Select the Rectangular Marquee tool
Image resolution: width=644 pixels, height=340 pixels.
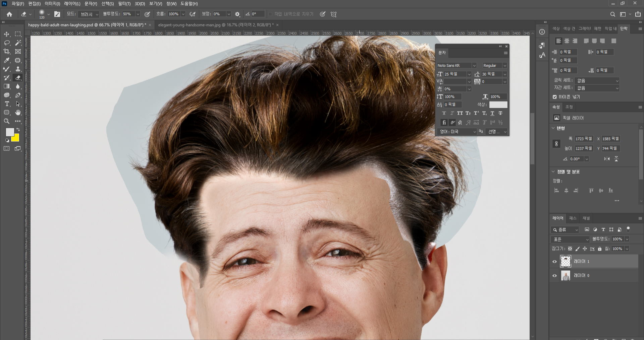click(x=18, y=34)
